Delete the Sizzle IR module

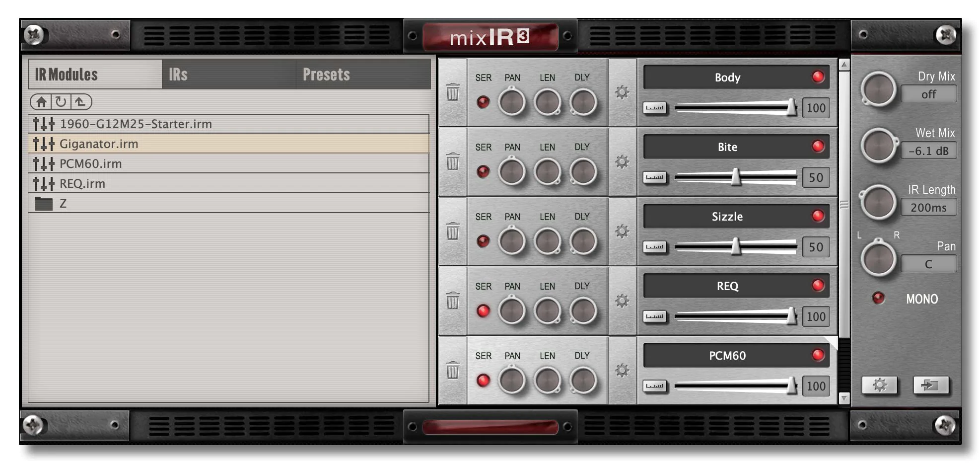pyautogui.click(x=452, y=231)
